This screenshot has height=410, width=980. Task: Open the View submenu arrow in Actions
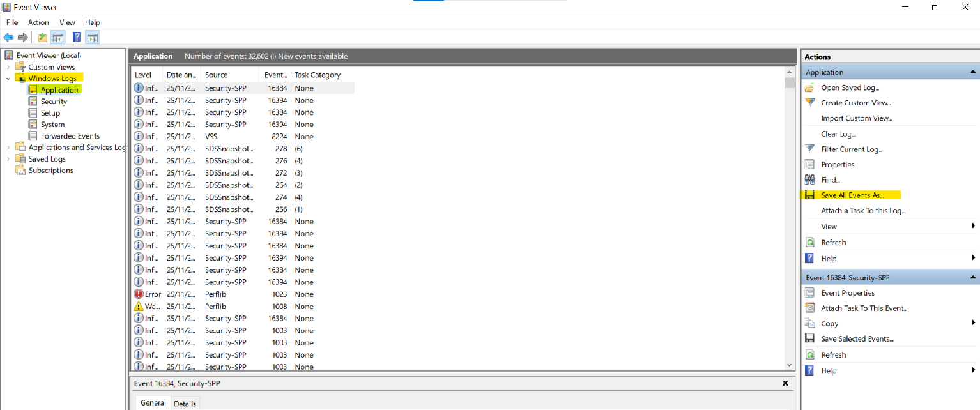(973, 226)
